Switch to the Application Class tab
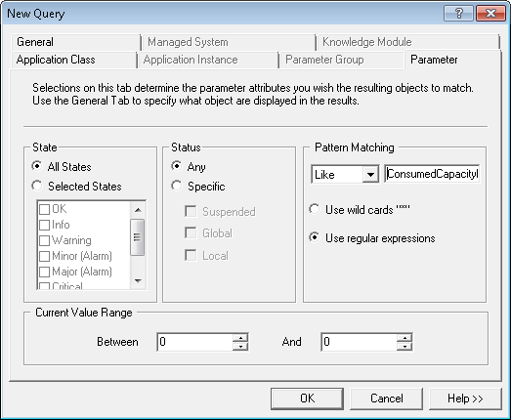Viewport: 511px width, 420px height. 73,60
